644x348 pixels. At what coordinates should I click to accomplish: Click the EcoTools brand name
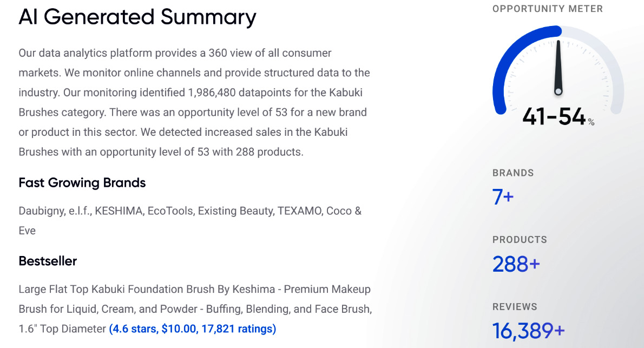[x=170, y=211]
